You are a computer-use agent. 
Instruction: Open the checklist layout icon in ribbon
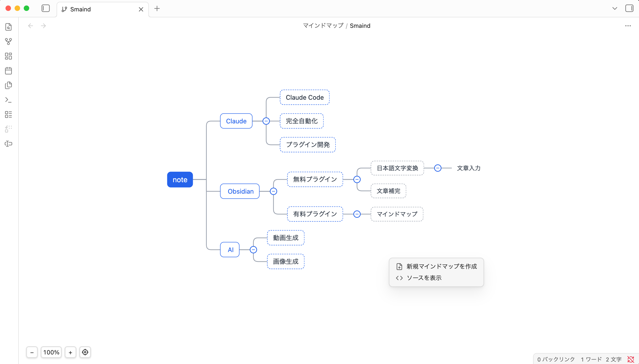(x=8, y=114)
